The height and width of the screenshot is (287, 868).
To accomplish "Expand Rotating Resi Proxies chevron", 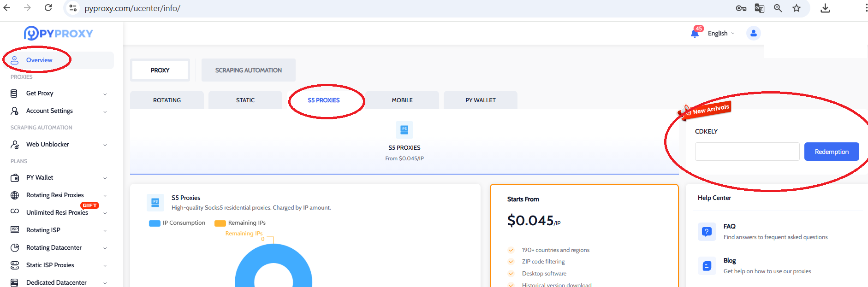I will pos(105,196).
